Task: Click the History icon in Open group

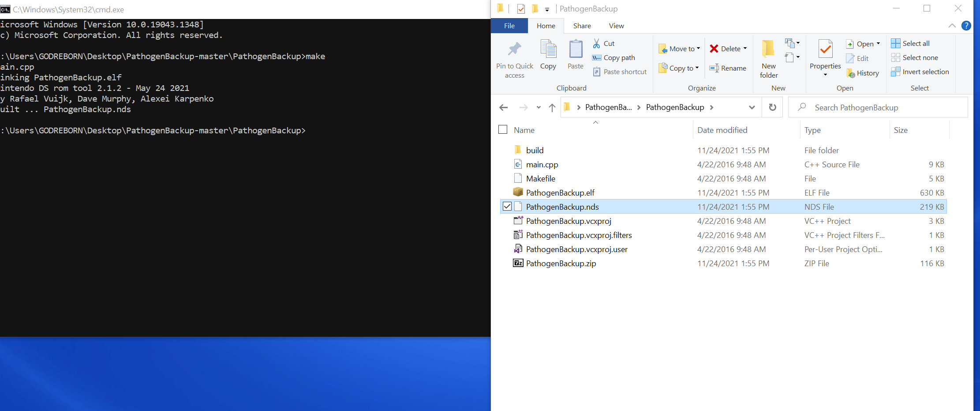Action: tap(851, 73)
